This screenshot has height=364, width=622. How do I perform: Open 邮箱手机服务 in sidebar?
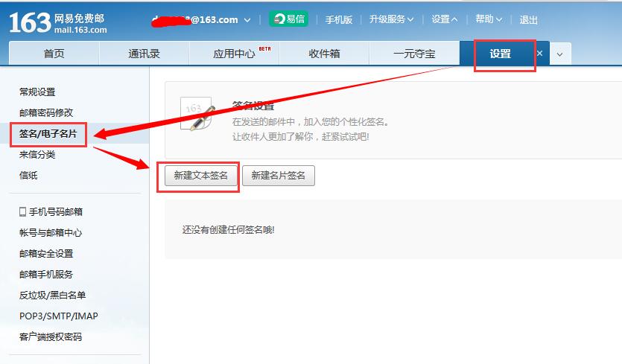click(46, 275)
